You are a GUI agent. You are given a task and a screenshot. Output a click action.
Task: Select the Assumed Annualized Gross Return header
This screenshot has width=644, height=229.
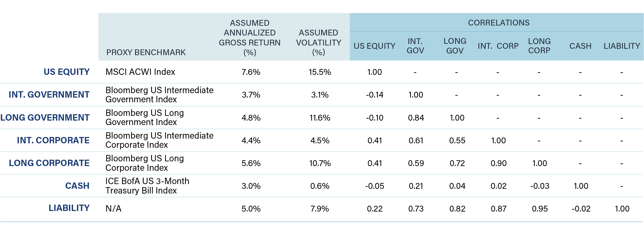tap(249, 38)
